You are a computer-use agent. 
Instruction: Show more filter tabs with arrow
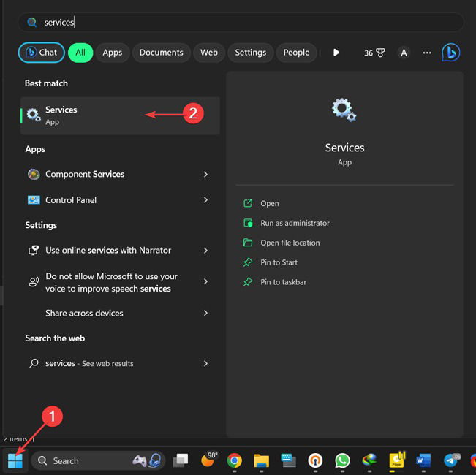coord(336,53)
